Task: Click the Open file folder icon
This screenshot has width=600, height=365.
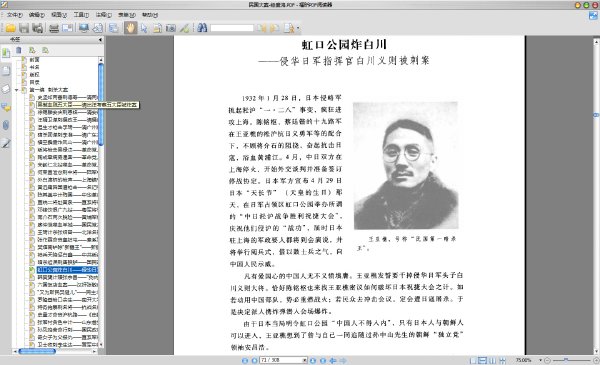Action: pos(10,28)
